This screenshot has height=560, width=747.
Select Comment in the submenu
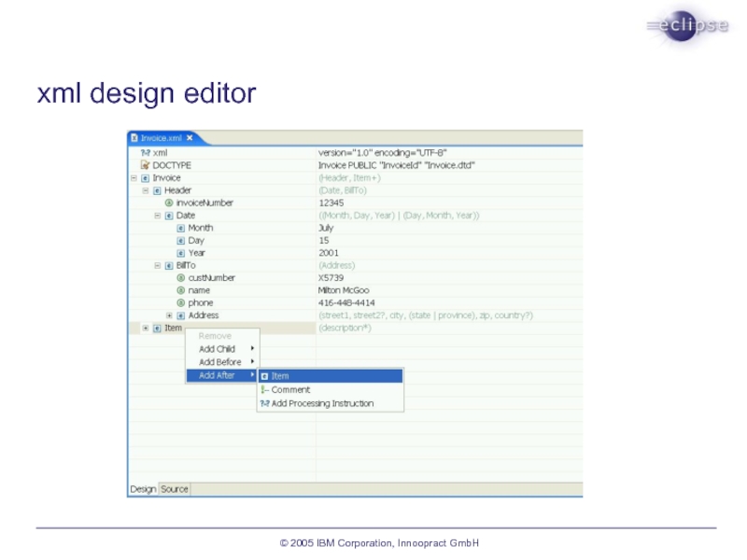[x=290, y=390]
